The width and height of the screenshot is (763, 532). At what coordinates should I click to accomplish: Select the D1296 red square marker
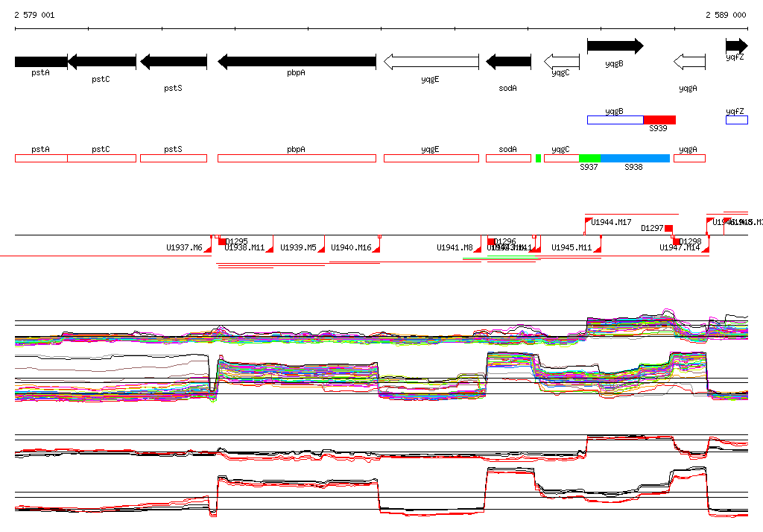click(x=491, y=241)
